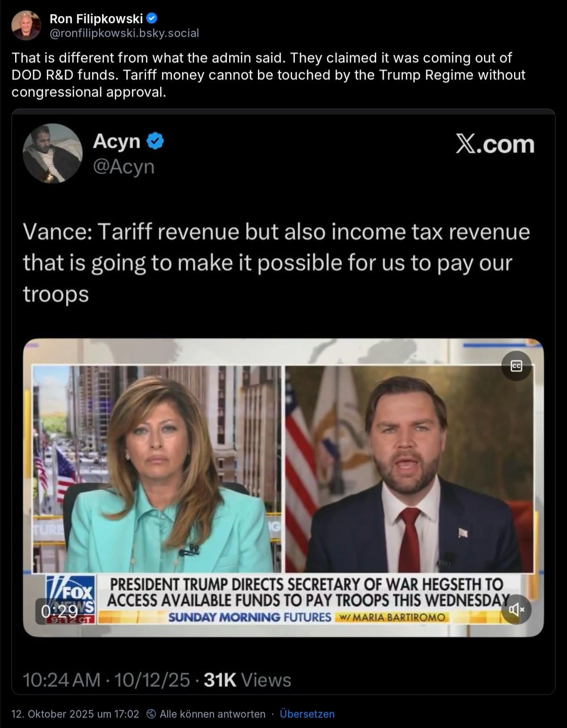This screenshot has height=728, width=567.
Task: Click the Acyn profile picture
Action: (x=52, y=153)
